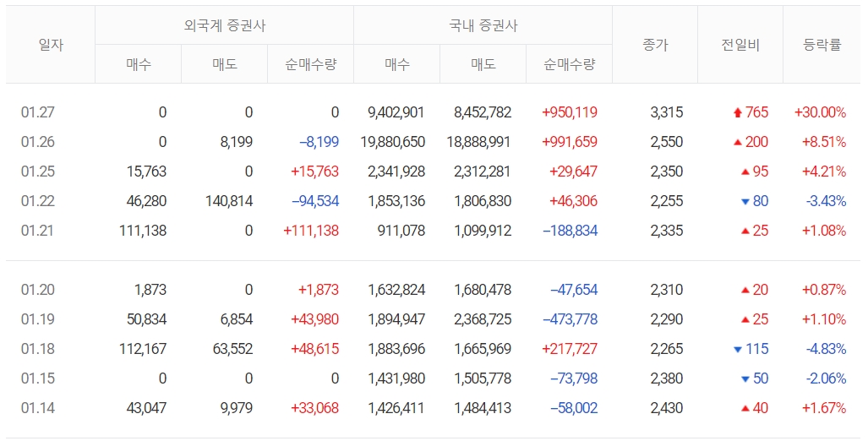Image resolution: width=868 pixels, height=441 pixels.
Task: Click domestic net volume -188,834
Action: point(570,230)
